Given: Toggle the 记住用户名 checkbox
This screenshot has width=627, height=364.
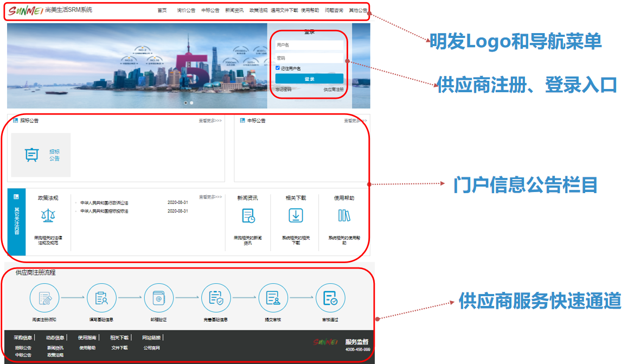Looking at the screenshot, I should (278, 68).
